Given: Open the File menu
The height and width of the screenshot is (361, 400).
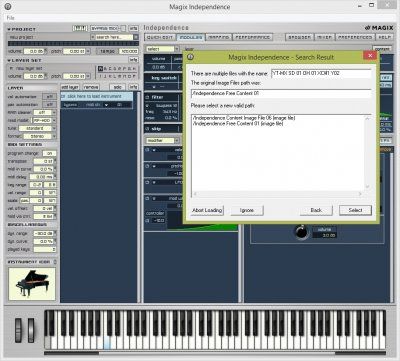Looking at the screenshot, I should click(x=11, y=18).
